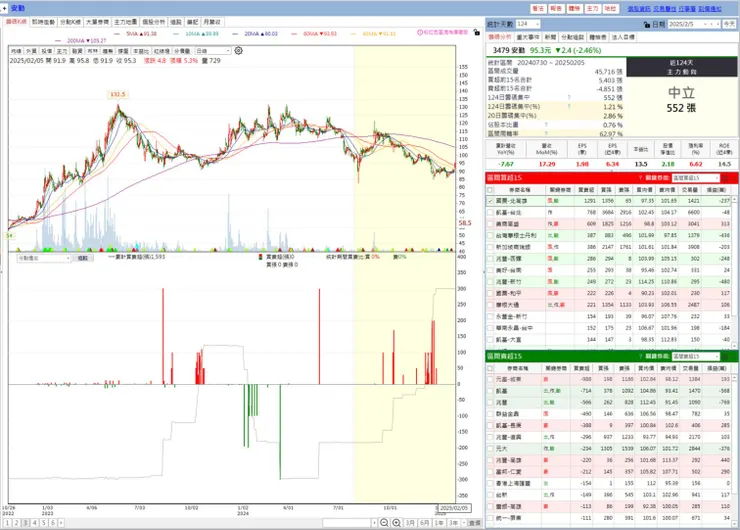
Task: Click 買均價 column header in buy table
Action: (x=644, y=190)
